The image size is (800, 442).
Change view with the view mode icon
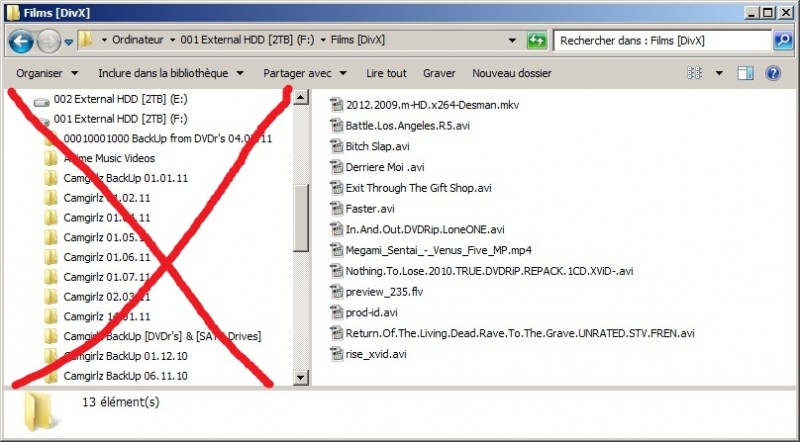point(694,73)
